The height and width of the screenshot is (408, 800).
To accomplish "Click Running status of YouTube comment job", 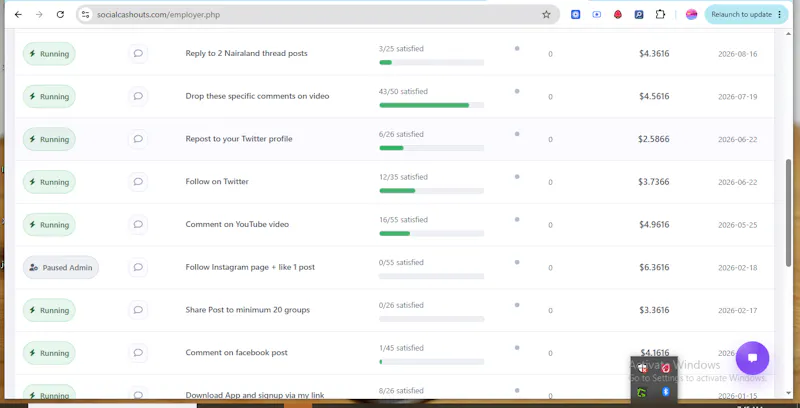I will (x=49, y=225).
